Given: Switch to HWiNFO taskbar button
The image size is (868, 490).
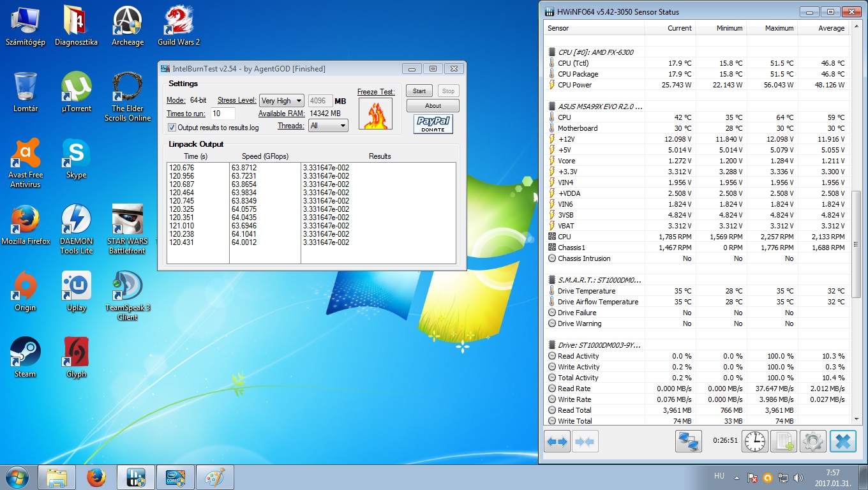Looking at the screenshot, I should [x=135, y=477].
